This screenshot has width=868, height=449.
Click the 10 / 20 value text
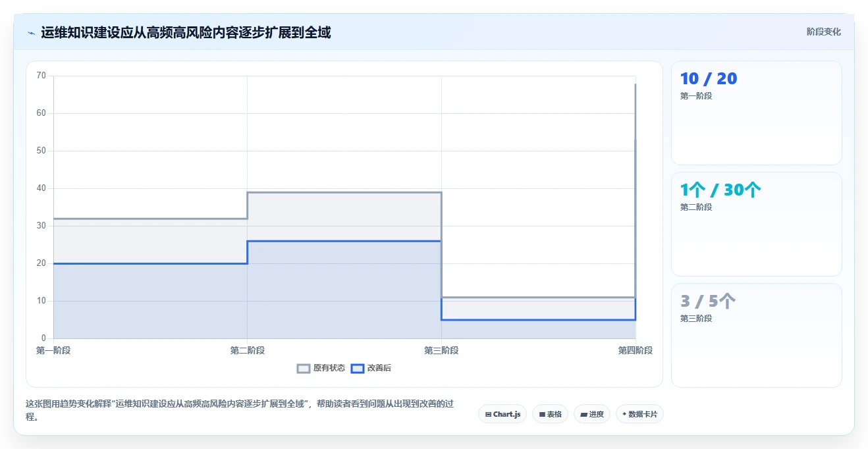coord(709,79)
